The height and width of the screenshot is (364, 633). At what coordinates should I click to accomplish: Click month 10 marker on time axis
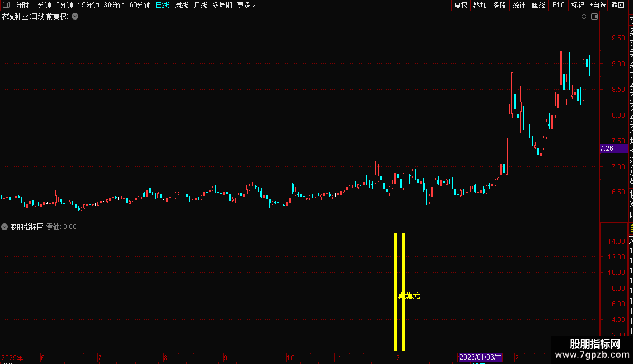[x=291, y=357]
